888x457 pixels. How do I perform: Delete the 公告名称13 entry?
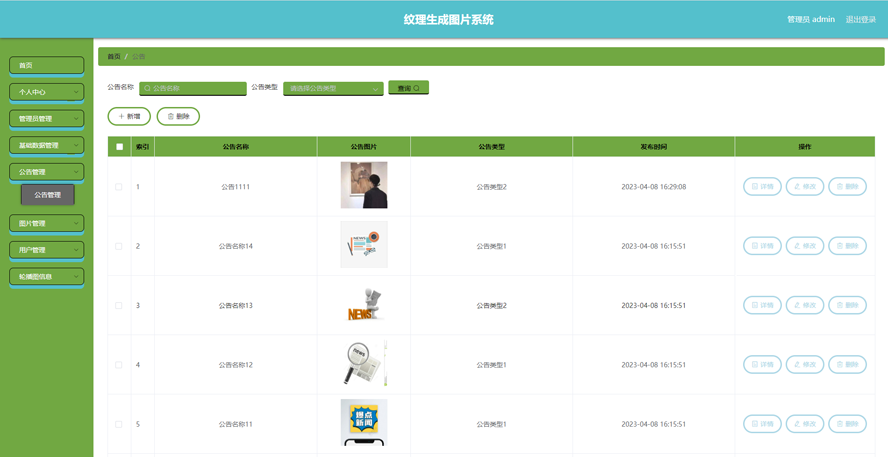click(x=847, y=305)
